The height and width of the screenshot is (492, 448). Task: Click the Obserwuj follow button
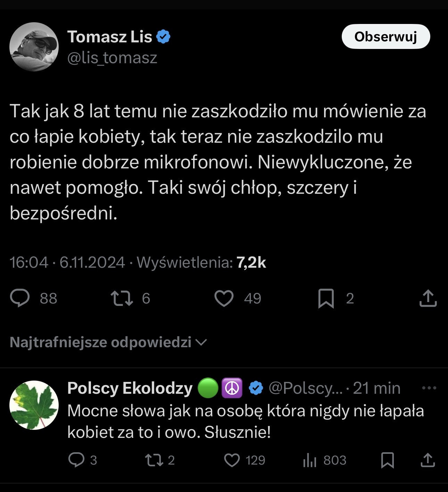(x=385, y=36)
